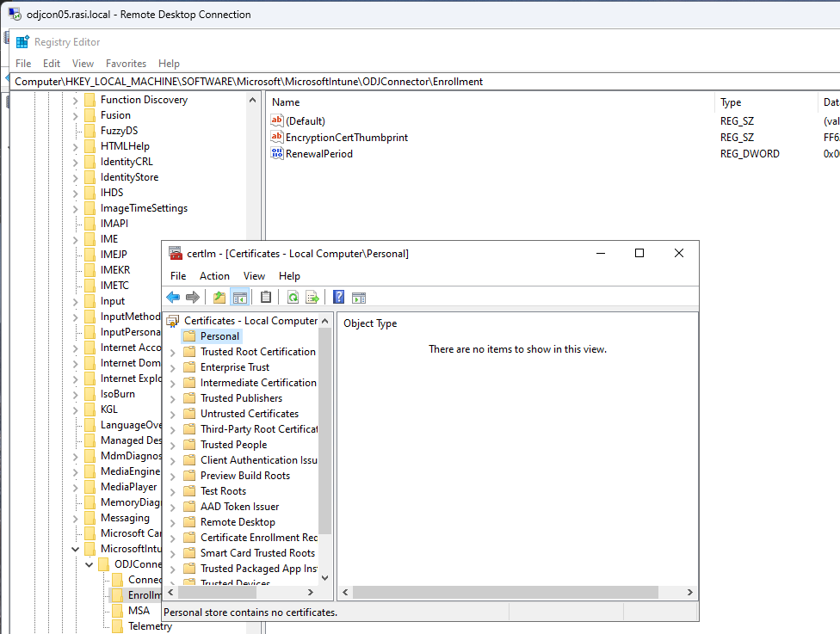Click the Registry Editor app icon
This screenshot has width=840, height=634.
pyautogui.click(x=22, y=42)
